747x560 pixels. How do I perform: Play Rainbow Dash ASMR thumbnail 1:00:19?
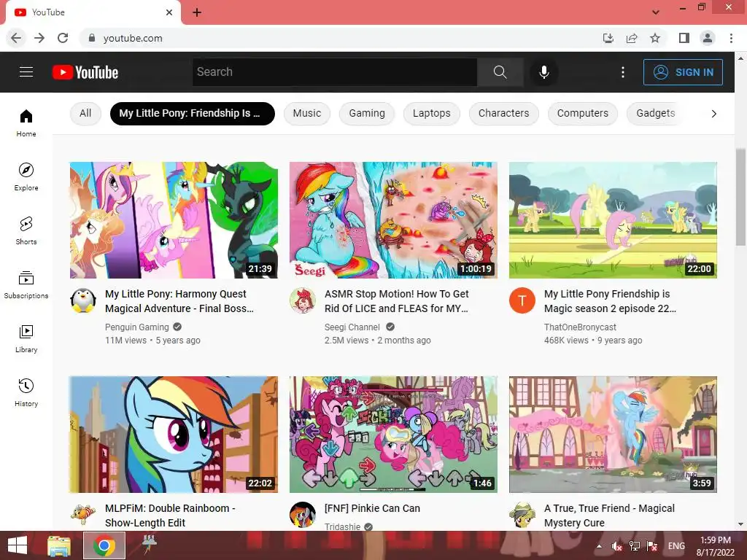[x=393, y=220]
